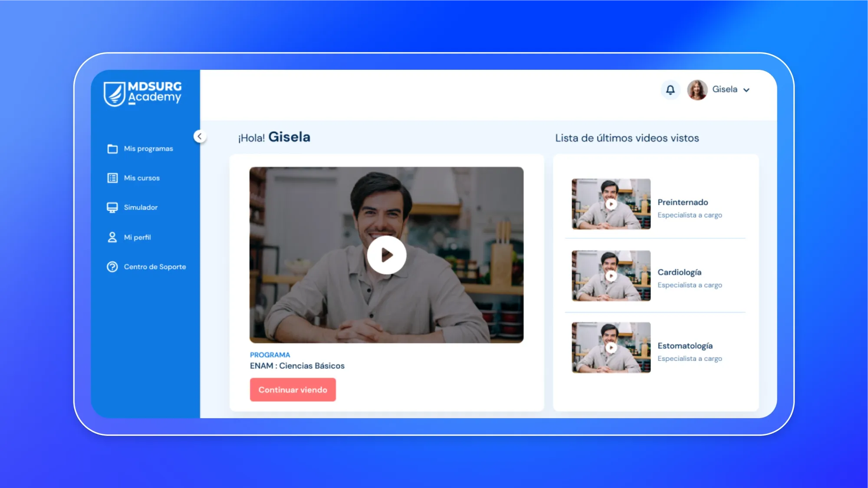Open the Gisela account dropdown arrow

(747, 90)
